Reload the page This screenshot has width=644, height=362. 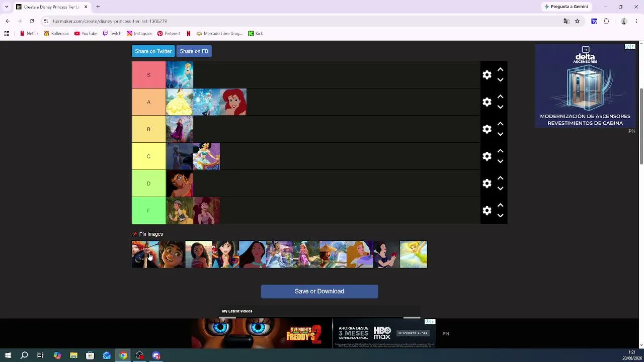tap(32, 21)
